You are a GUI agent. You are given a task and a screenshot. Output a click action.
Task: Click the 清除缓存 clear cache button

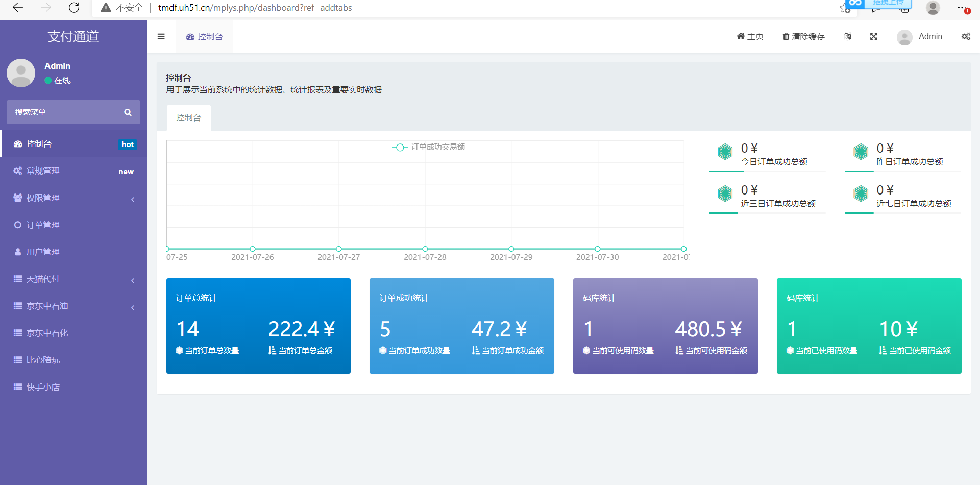(803, 37)
